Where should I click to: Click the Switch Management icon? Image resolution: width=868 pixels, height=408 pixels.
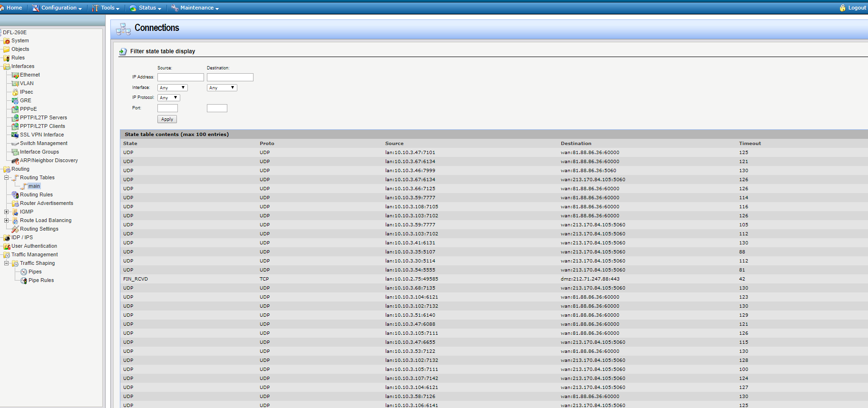15,144
